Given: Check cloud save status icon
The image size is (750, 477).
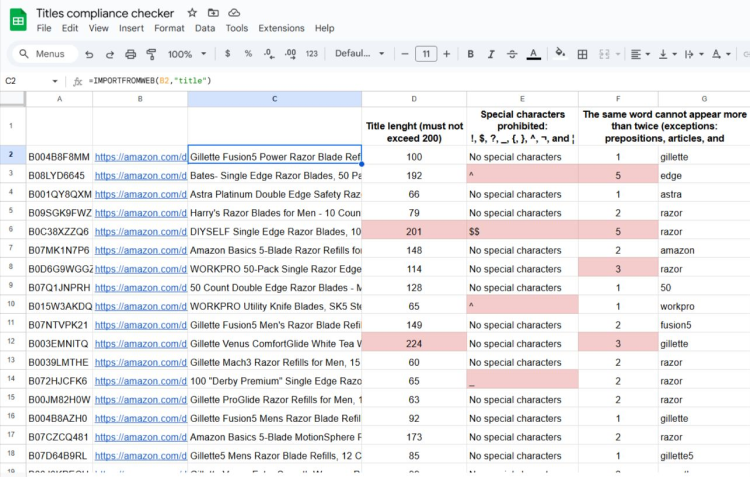Looking at the screenshot, I should coord(234,13).
